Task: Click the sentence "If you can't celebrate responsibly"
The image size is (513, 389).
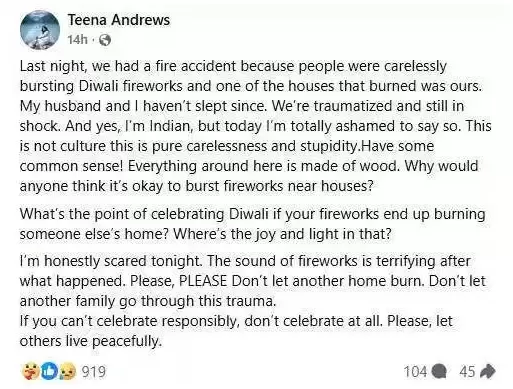Action: 199,321
